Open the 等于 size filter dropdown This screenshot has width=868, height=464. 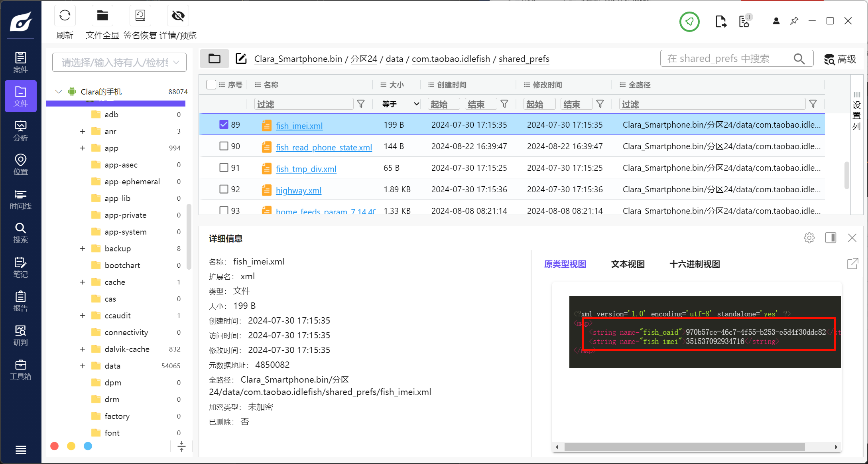pyautogui.click(x=400, y=104)
